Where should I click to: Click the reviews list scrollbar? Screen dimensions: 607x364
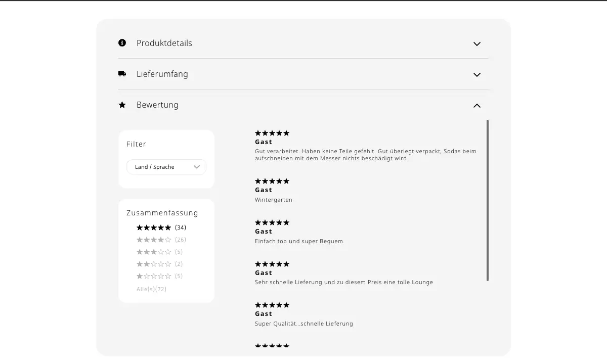tap(488, 200)
